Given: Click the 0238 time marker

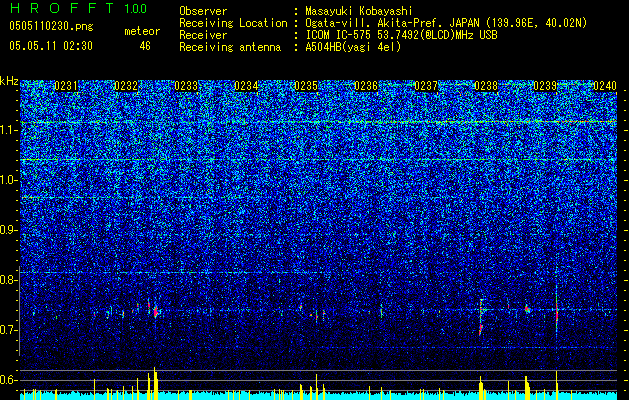Looking at the screenshot, I should point(486,86).
